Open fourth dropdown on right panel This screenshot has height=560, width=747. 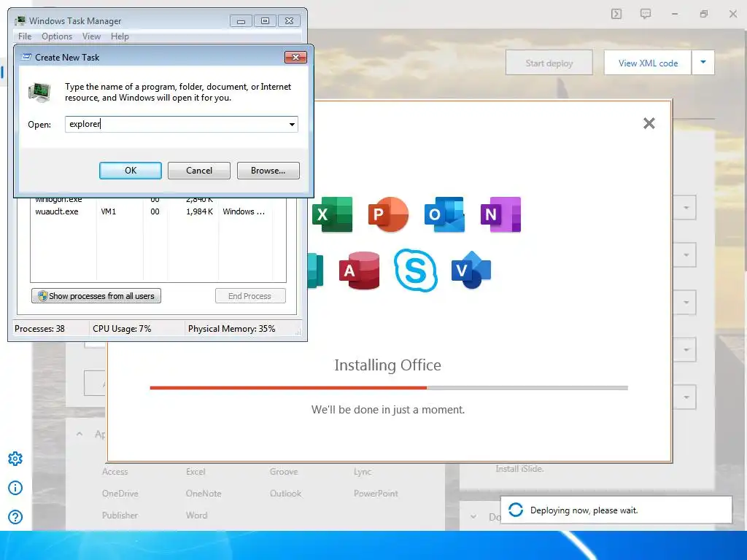tap(686, 349)
